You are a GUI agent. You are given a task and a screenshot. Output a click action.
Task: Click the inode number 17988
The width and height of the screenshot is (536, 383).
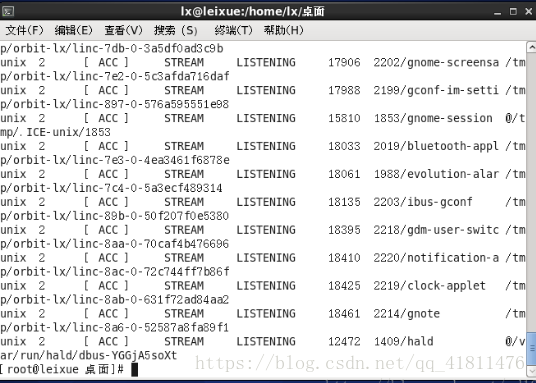point(344,90)
